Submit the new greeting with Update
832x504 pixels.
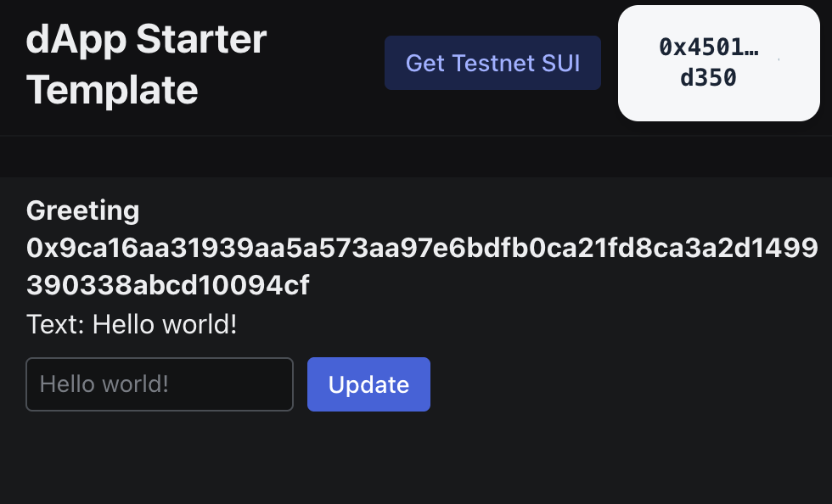click(368, 384)
